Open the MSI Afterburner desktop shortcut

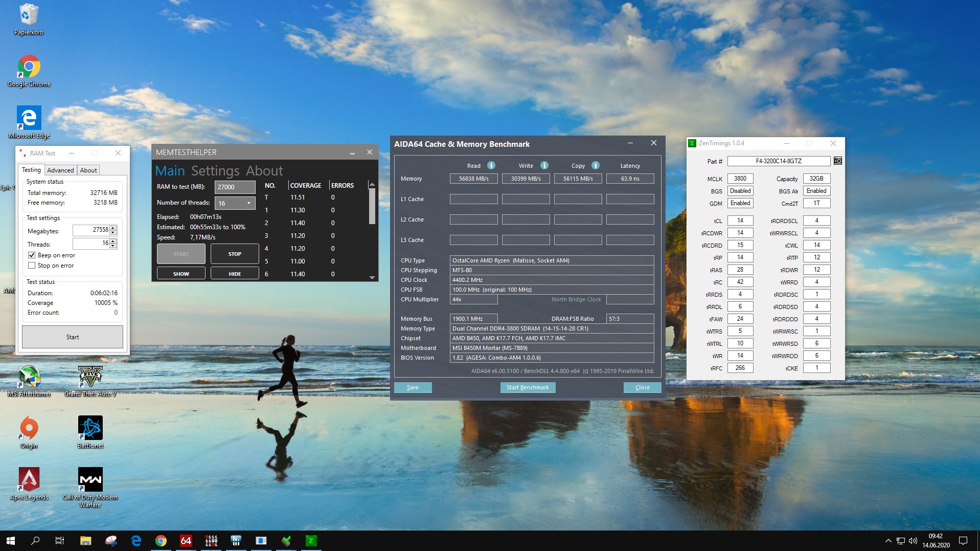[29, 381]
